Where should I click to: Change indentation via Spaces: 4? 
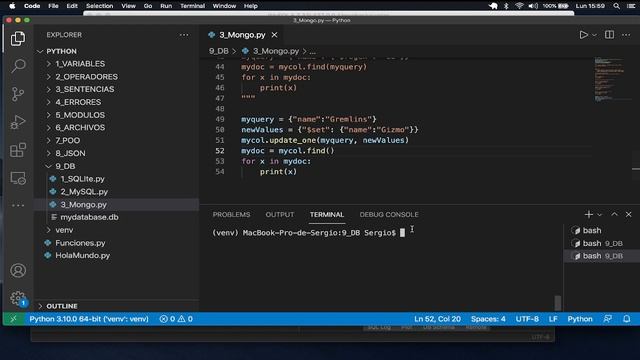pyautogui.click(x=488, y=319)
